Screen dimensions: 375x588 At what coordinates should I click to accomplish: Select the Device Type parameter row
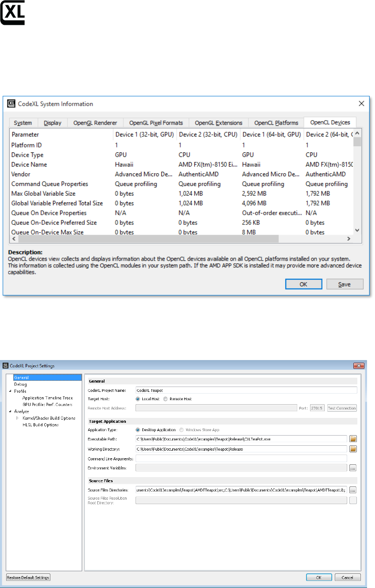pos(182,155)
